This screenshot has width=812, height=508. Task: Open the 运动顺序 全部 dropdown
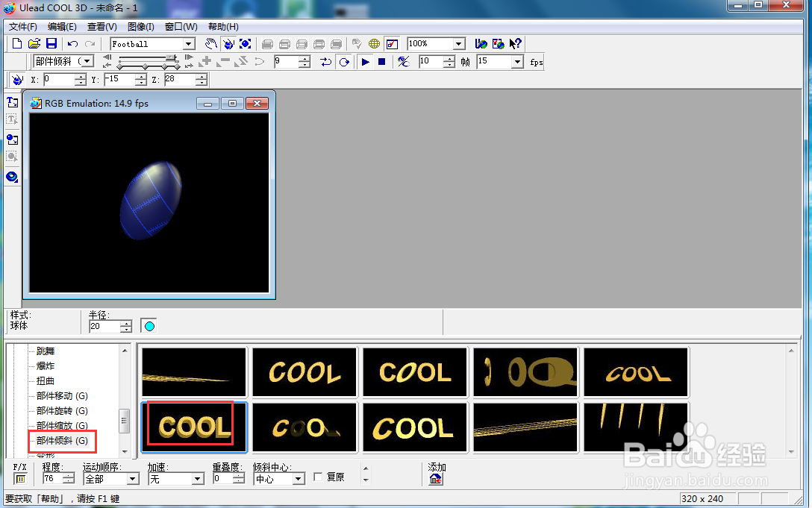pyautogui.click(x=133, y=479)
